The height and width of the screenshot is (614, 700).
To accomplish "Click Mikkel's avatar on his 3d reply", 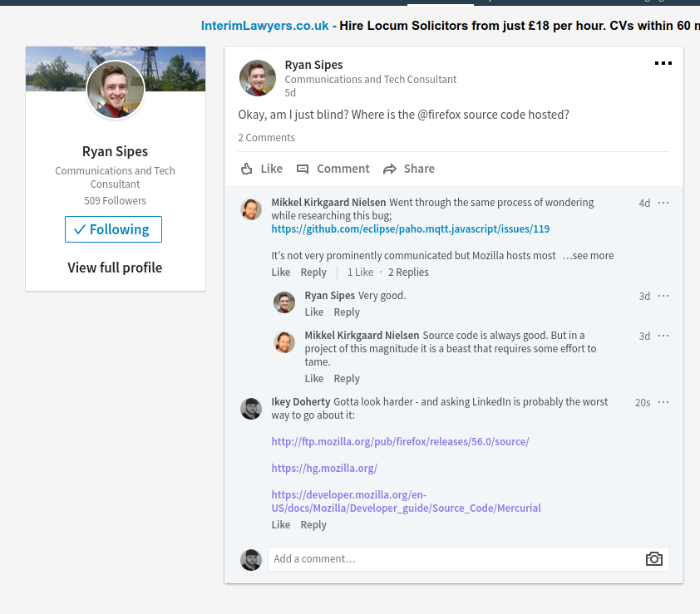I will 284,342.
